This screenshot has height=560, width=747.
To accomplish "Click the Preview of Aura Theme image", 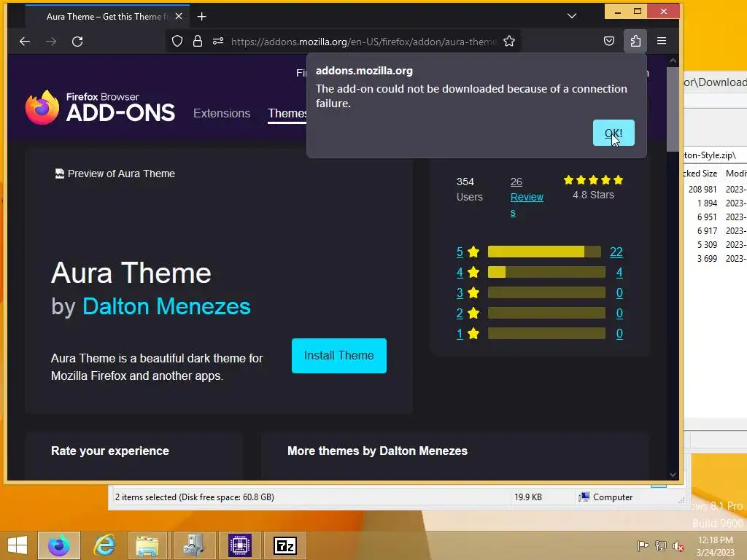I will tap(115, 174).
